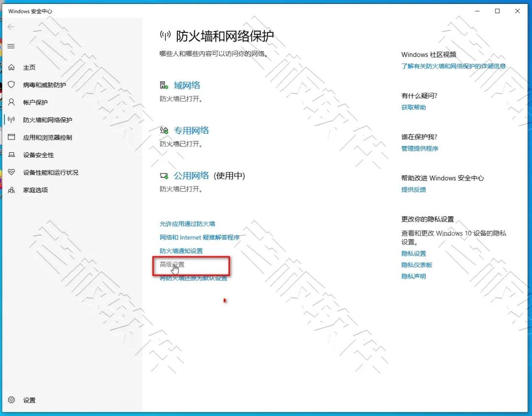Click the 高级设置 link
The height and width of the screenshot is (416, 532).
click(x=172, y=264)
